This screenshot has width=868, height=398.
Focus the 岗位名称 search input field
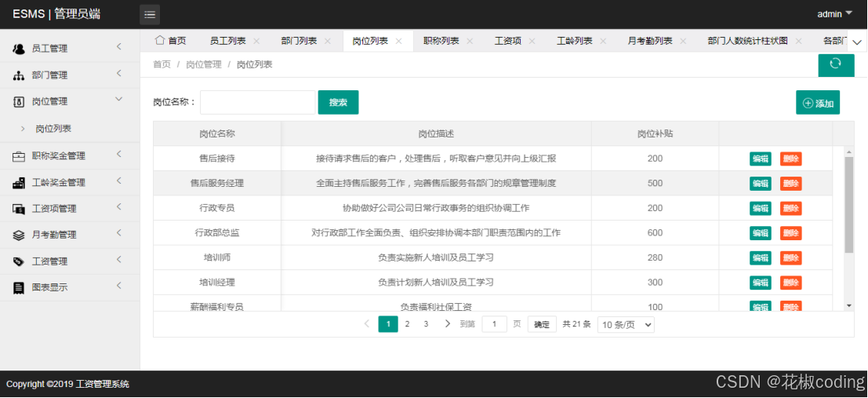[257, 103]
